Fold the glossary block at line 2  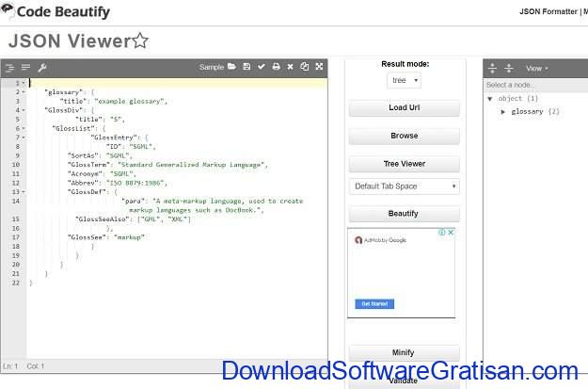click(24, 92)
